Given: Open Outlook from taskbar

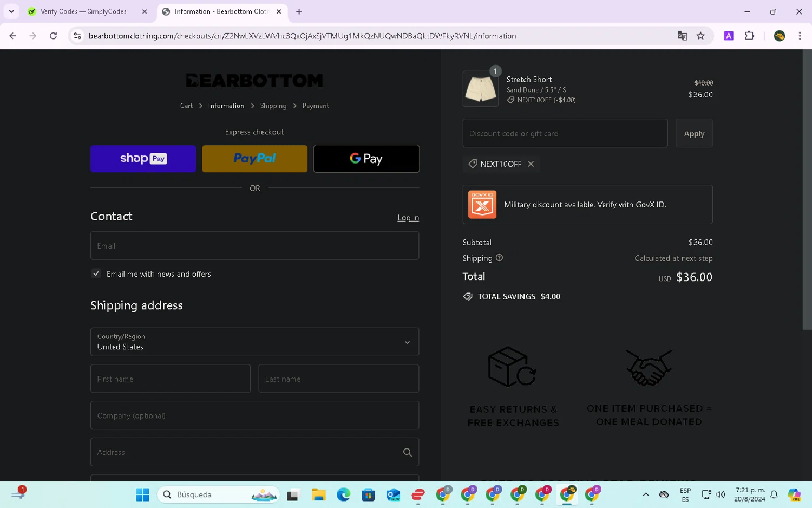Looking at the screenshot, I should tap(393, 494).
